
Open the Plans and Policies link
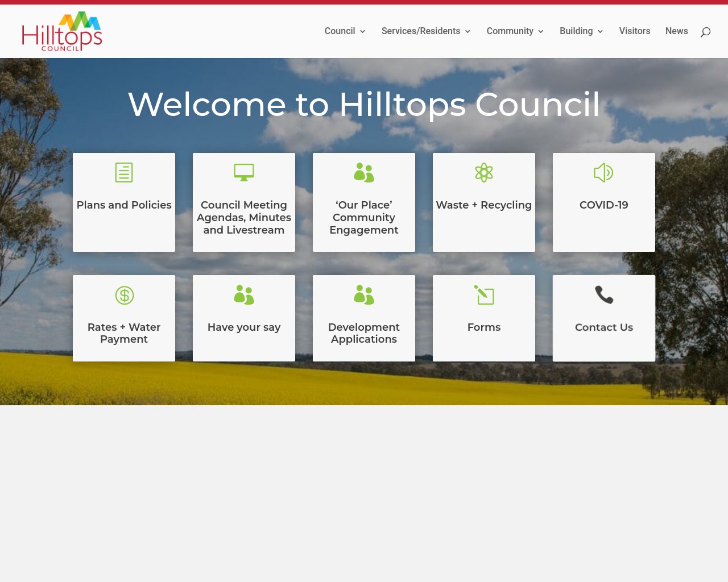click(124, 205)
